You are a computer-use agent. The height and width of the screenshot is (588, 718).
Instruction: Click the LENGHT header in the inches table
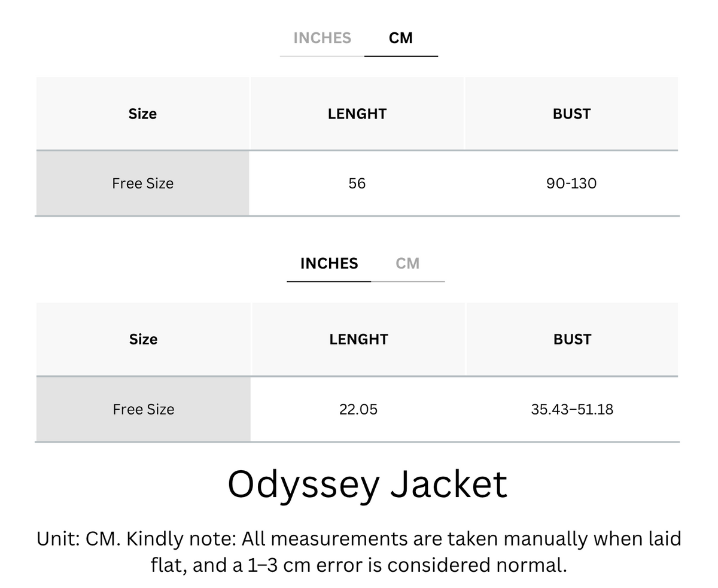click(x=358, y=339)
